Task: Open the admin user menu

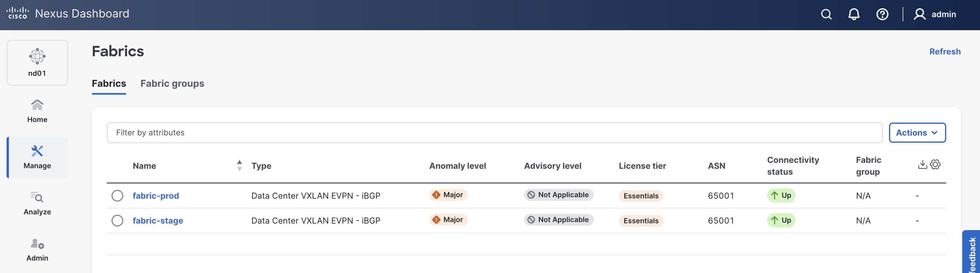Action: [x=935, y=15]
